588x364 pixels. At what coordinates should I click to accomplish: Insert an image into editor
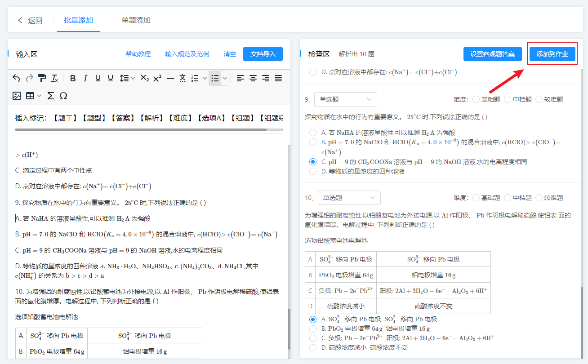17,96
